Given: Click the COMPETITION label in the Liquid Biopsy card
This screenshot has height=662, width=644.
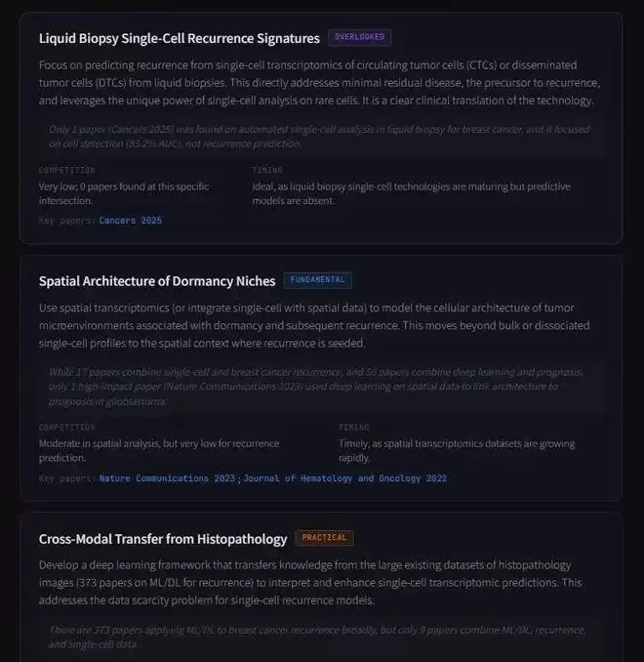Looking at the screenshot, I should tap(67, 170).
